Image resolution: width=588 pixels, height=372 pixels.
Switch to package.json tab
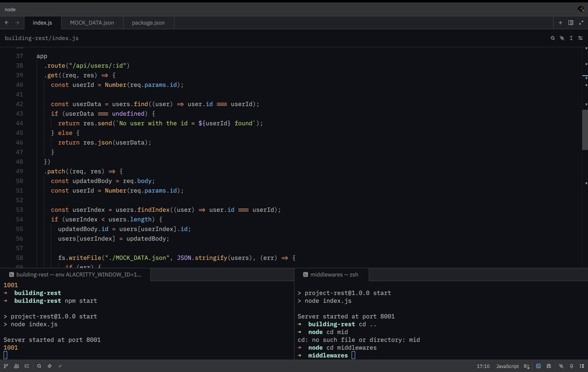pyautogui.click(x=148, y=23)
